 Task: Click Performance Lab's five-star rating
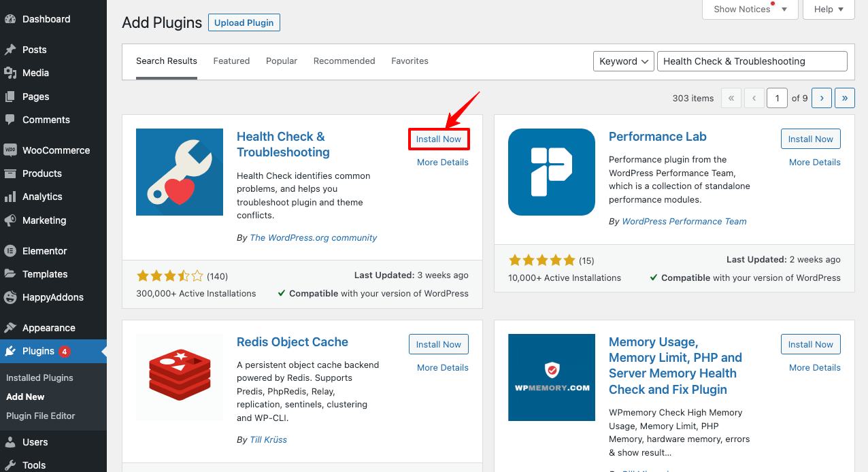pos(542,260)
